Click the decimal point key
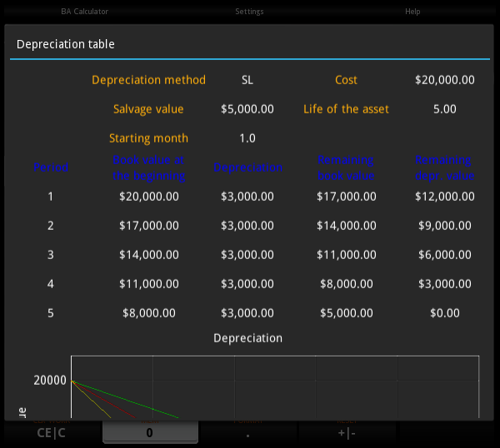Image resolution: width=500 pixels, height=448 pixels. point(247,433)
